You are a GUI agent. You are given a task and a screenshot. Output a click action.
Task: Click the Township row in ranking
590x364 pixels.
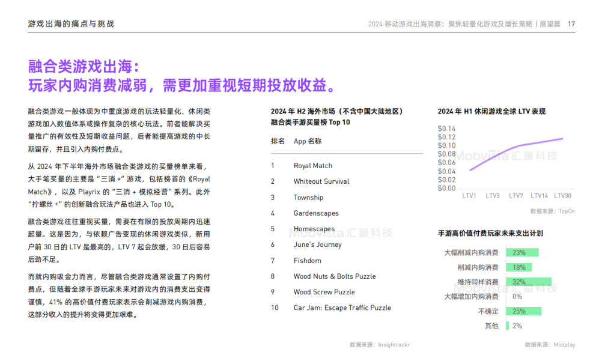[x=308, y=198]
